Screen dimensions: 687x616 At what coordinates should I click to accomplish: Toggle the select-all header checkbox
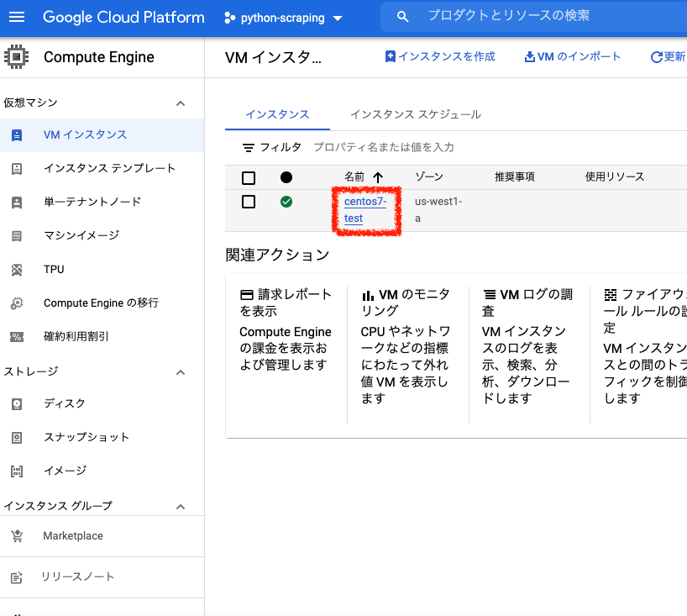pyautogui.click(x=249, y=178)
